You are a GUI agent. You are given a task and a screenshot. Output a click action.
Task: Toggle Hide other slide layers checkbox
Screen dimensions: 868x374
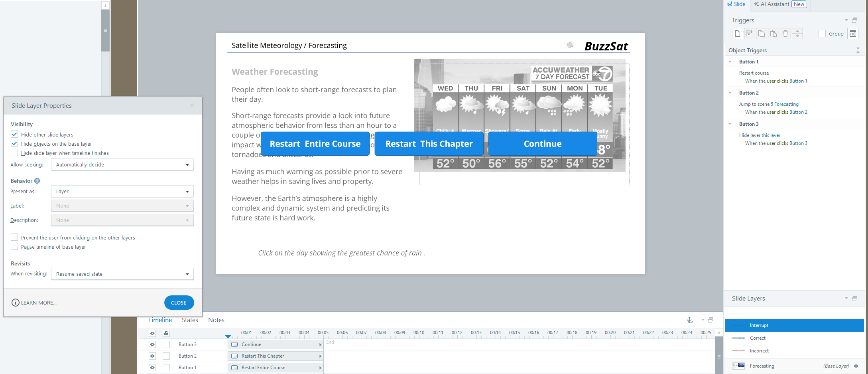[x=14, y=135]
